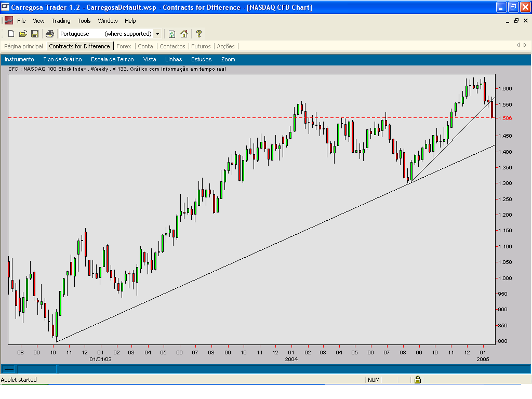The image size is (532, 399).
Task: Save workspace using the floppy disk icon
Action: pyautogui.click(x=35, y=34)
